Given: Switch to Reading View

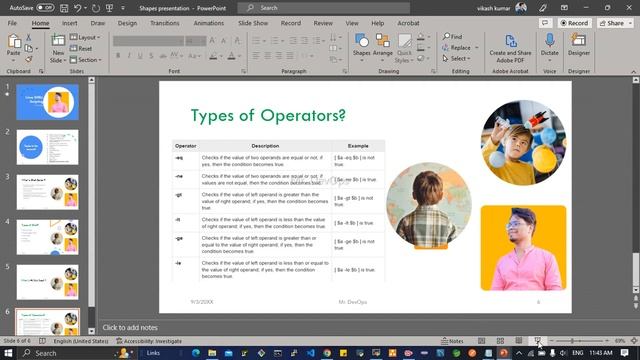Looking at the screenshot, I should (x=519, y=341).
